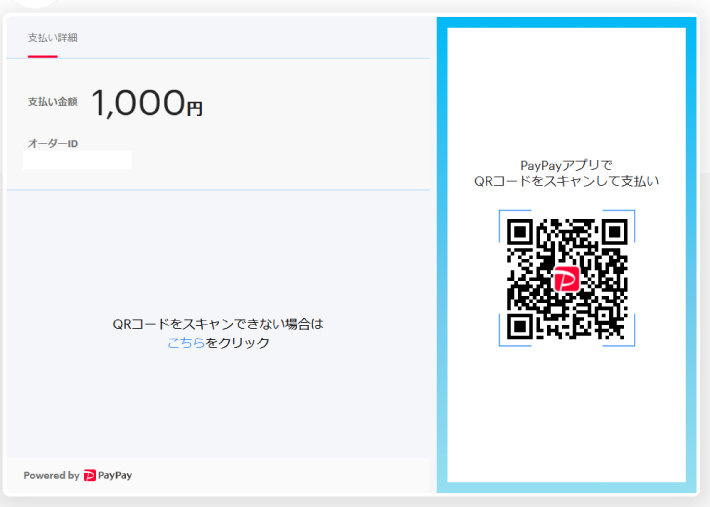Follow the こちら link
Image resolution: width=710 pixels, height=507 pixels.
186,343
